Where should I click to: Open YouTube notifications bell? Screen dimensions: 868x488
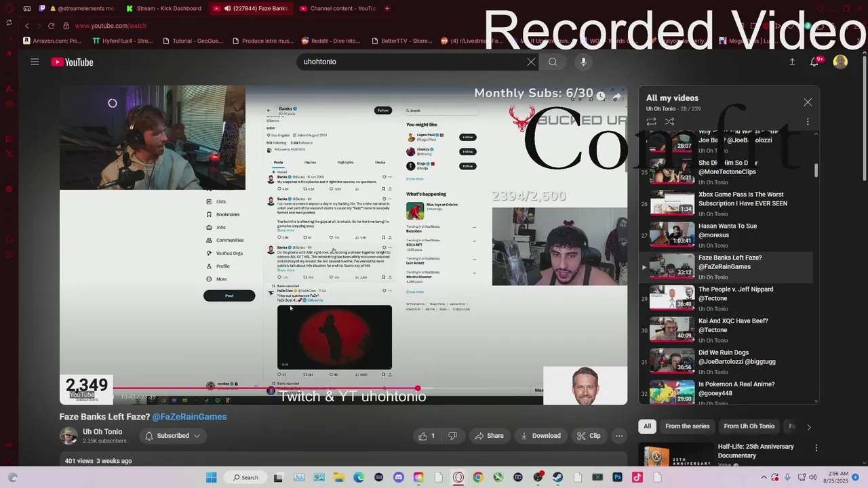tap(814, 62)
